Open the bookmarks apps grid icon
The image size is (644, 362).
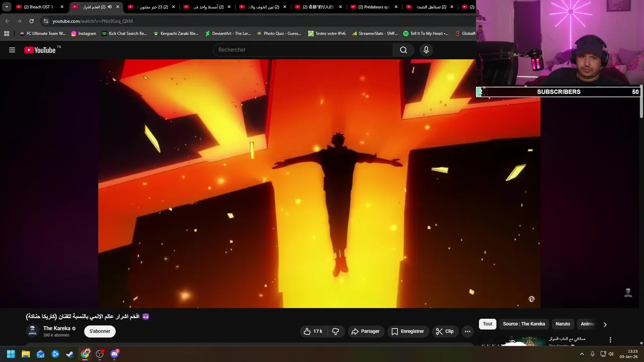tap(7, 34)
